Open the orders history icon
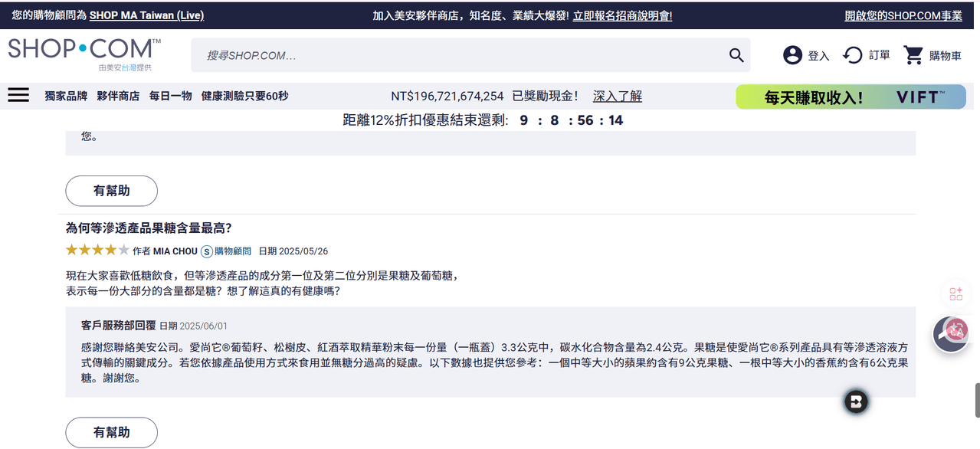Image resolution: width=980 pixels, height=449 pixels. coord(853,55)
